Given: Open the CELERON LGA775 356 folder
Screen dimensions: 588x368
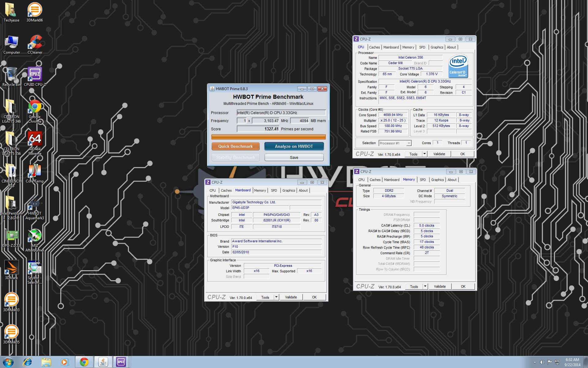Looking at the screenshot, I should [12, 143].
